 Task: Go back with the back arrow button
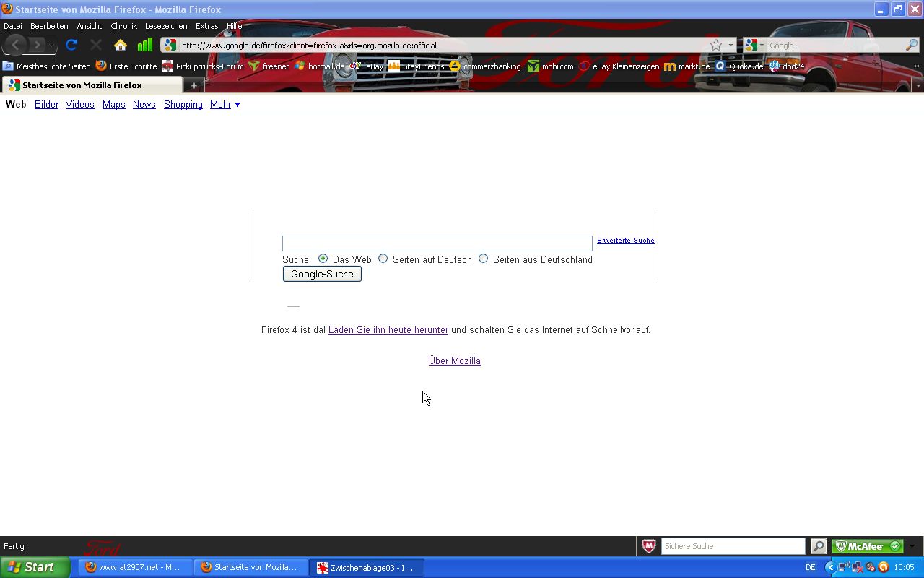[15, 45]
